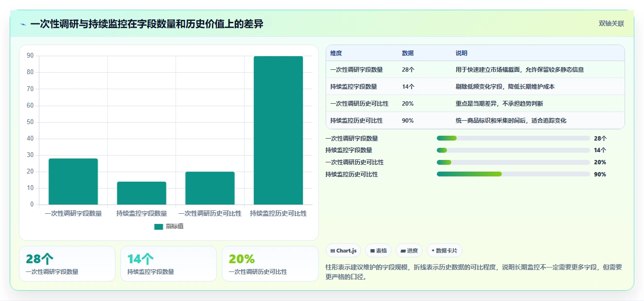The width and height of the screenshot is (644, 301).
Task: Click the 持续监控历史可比性 x-axis label
Action: tap(278, 213)
